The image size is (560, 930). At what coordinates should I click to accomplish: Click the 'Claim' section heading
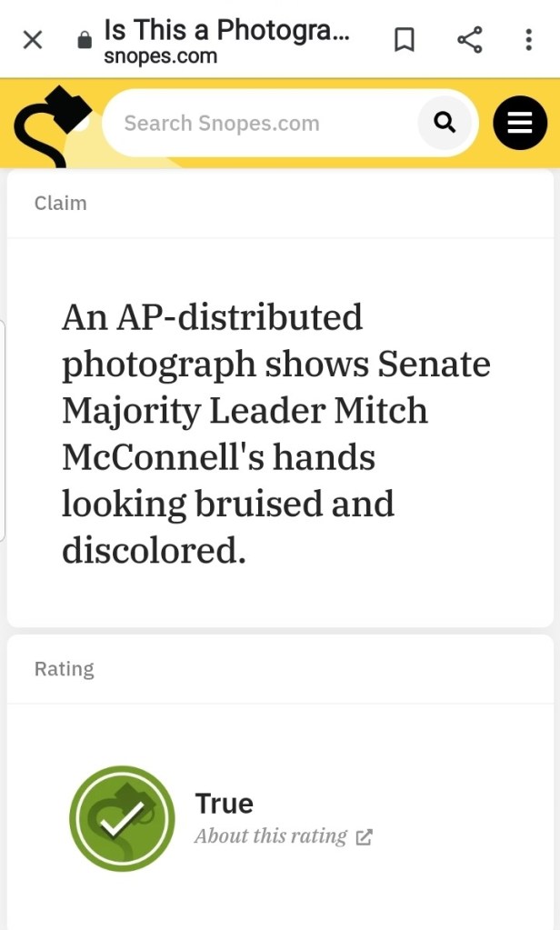pos(61,204)
